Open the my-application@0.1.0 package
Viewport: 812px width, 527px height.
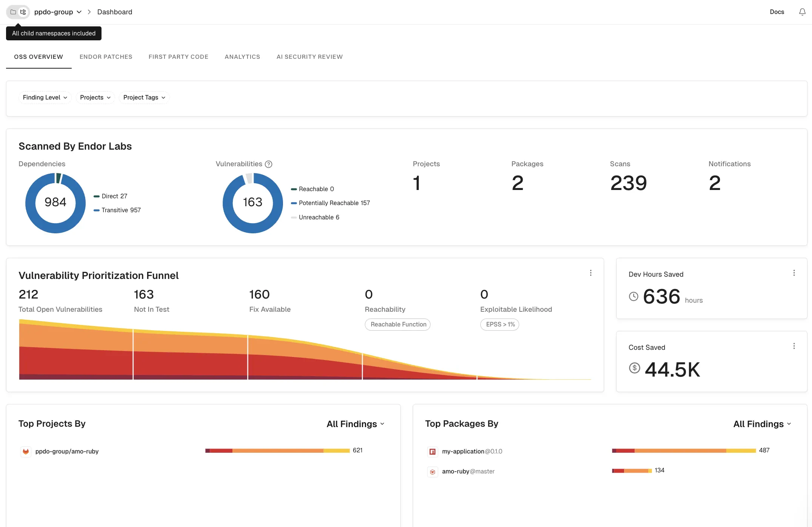point(472,452)
